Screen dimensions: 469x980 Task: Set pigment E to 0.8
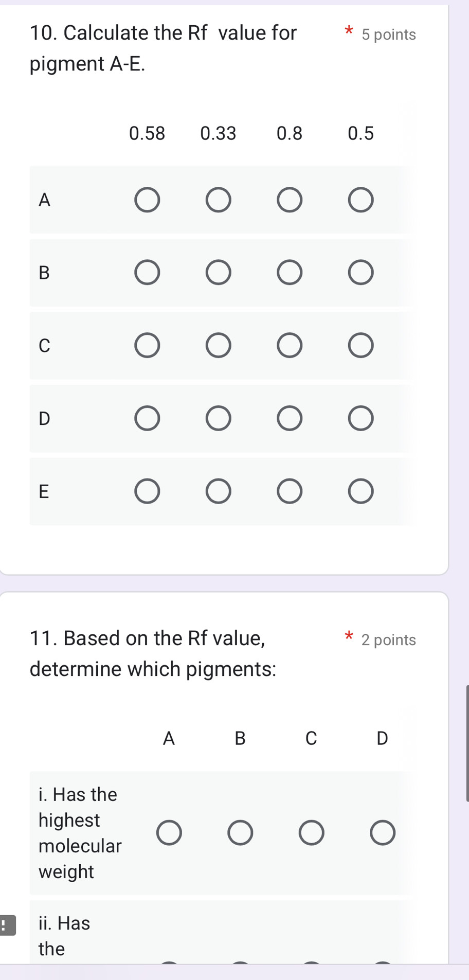pos(290,491)
